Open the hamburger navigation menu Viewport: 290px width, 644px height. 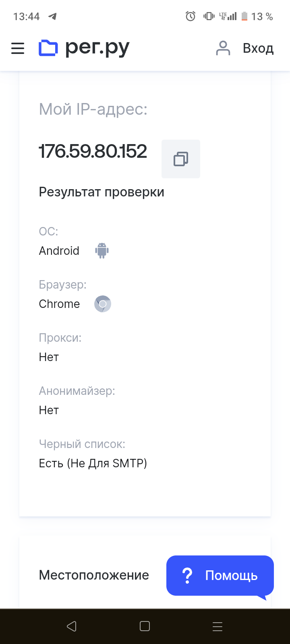coord(18,49)
